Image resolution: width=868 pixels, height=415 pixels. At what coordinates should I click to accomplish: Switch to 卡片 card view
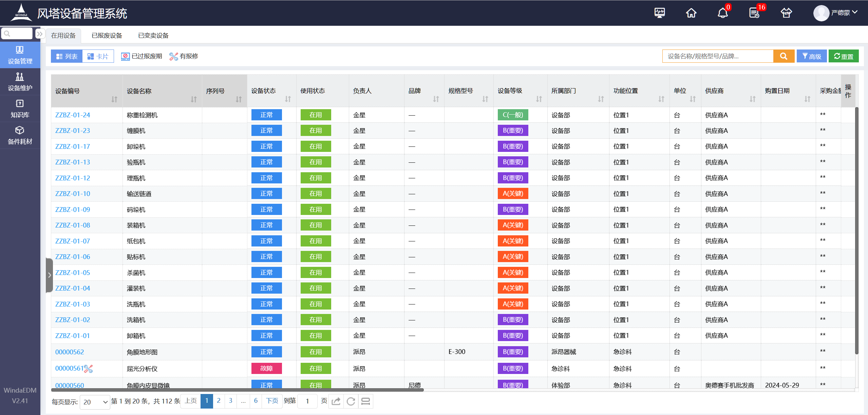pyautogui.click(x=98, y=56)
